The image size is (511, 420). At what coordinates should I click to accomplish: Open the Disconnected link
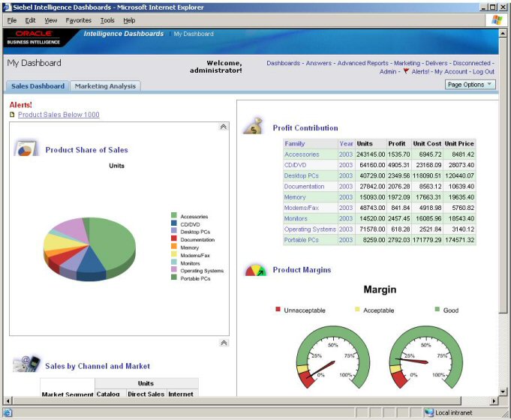[471, 63]
